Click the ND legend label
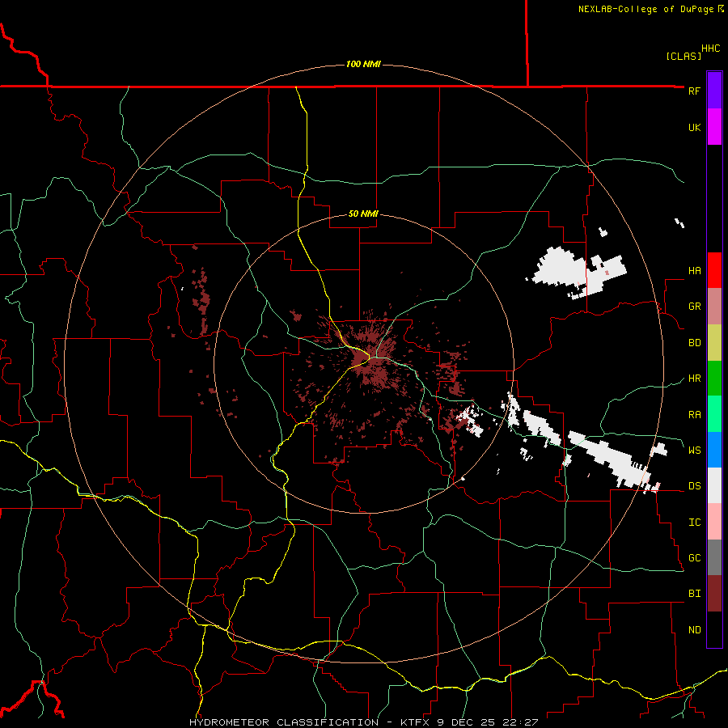Image resolution: width=728 pixels, height=728 pixels. [x=694, y=630]
